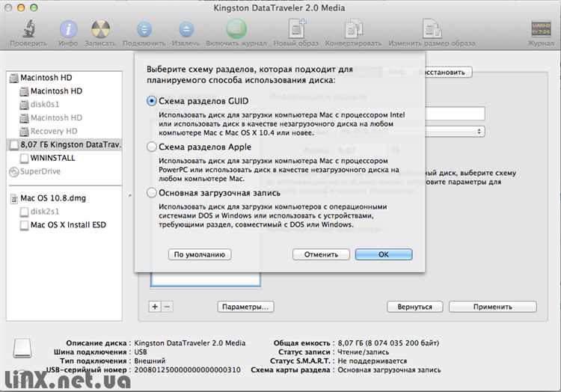Choose Основная загрузочная запись radio button

point(152,193)
